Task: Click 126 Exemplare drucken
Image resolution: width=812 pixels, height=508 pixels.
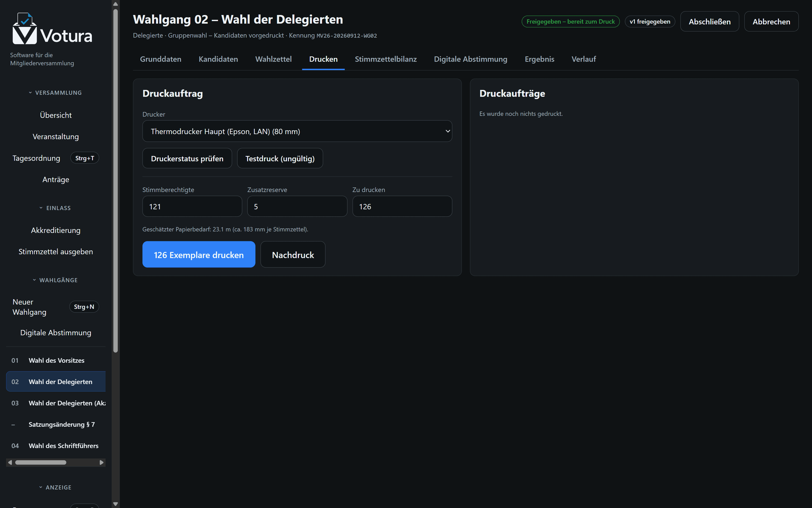Action: click(199, 254)
